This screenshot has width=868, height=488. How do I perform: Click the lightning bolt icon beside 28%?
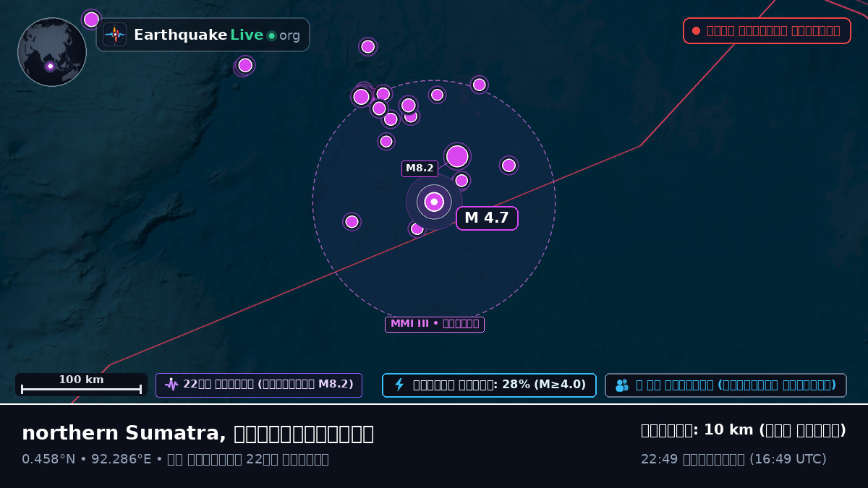[x=399, y=385]
